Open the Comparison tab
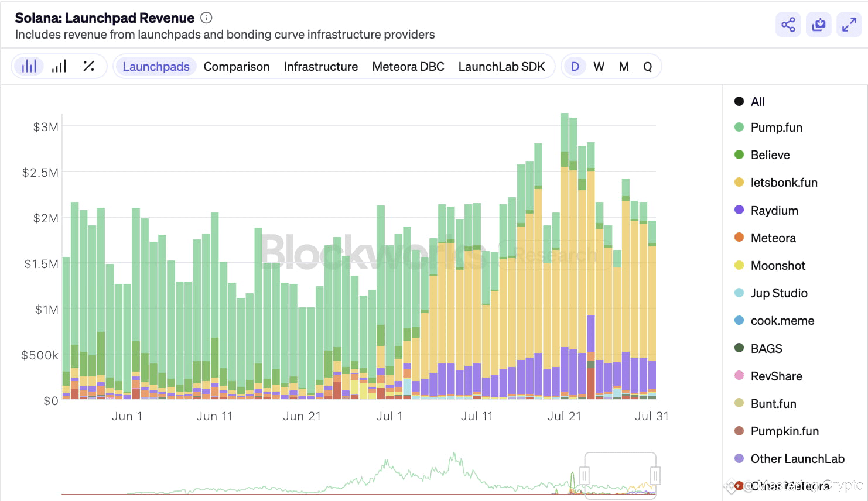This screenshot has height=501, width=868. click(x=237, y=66)
